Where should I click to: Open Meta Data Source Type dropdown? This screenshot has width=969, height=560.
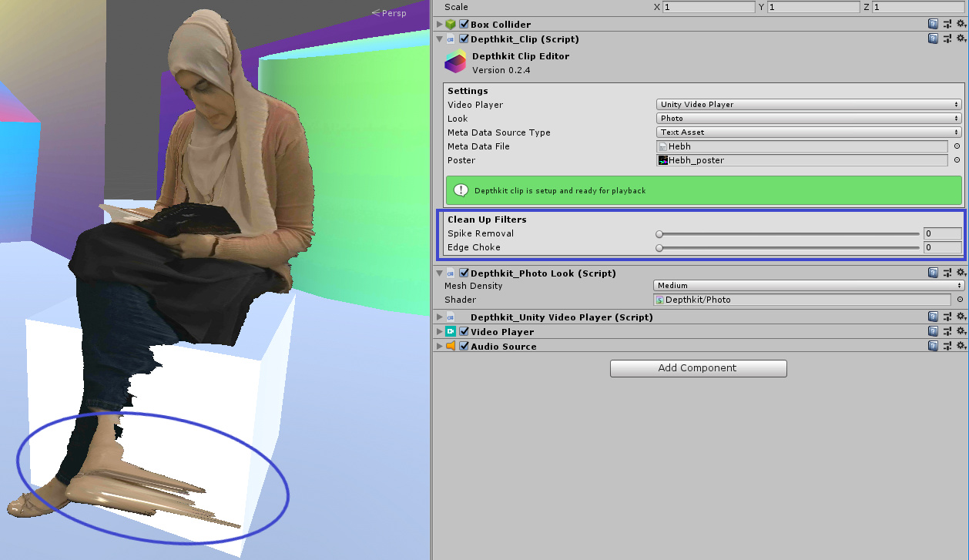(809, 132)
